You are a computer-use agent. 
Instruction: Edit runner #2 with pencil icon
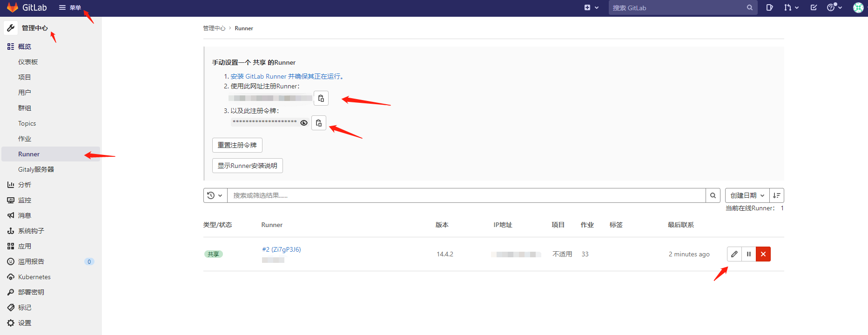(x=734, y=254)
